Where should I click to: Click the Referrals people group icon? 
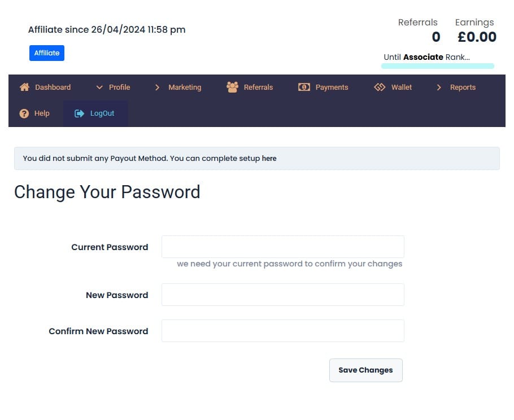[232, 87]
